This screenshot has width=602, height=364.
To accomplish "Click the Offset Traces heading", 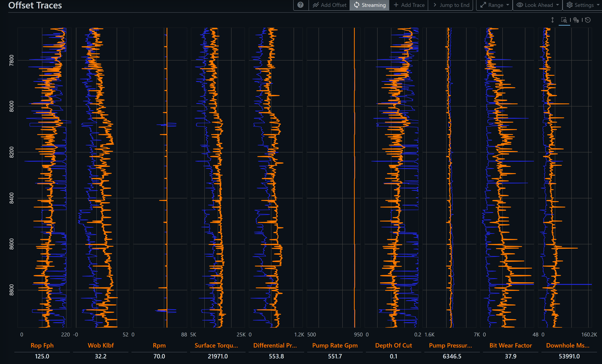I will click(x=35, y=5).
